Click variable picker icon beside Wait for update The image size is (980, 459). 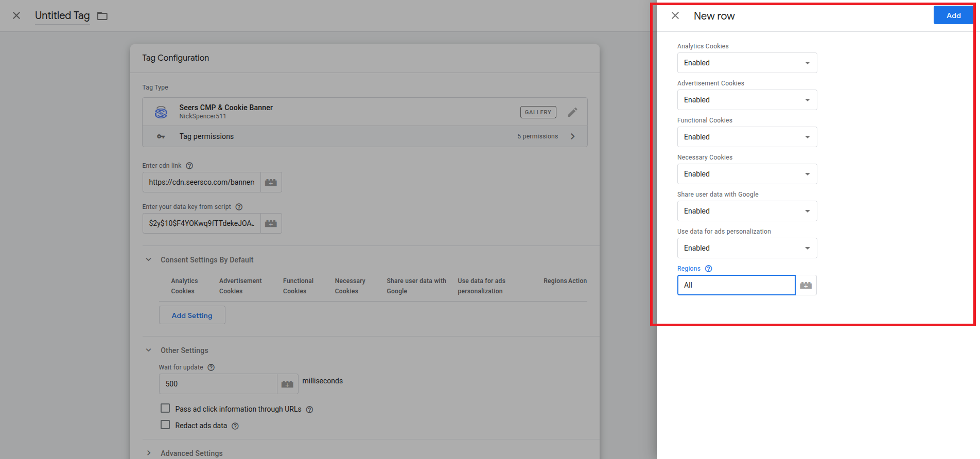(287, 384)
